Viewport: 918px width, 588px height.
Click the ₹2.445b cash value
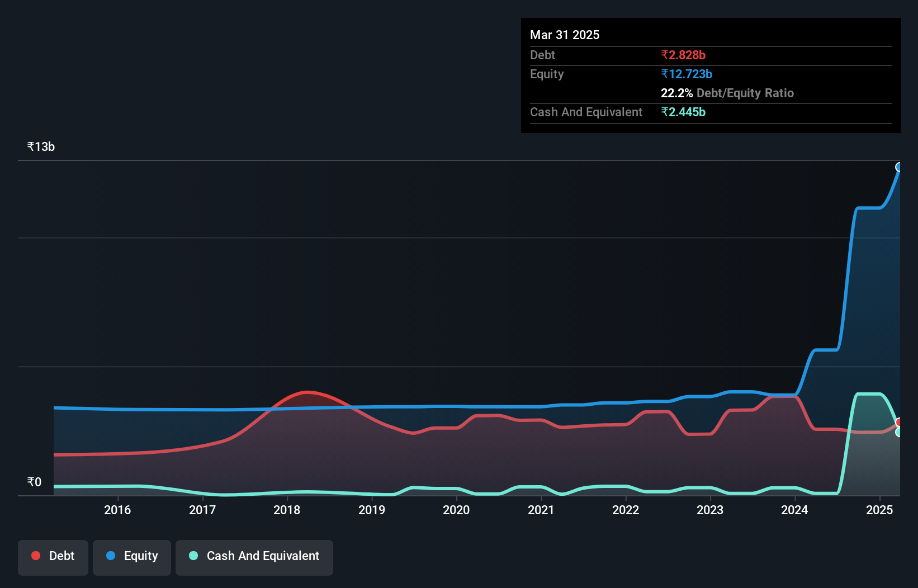(x=683, y=112)
